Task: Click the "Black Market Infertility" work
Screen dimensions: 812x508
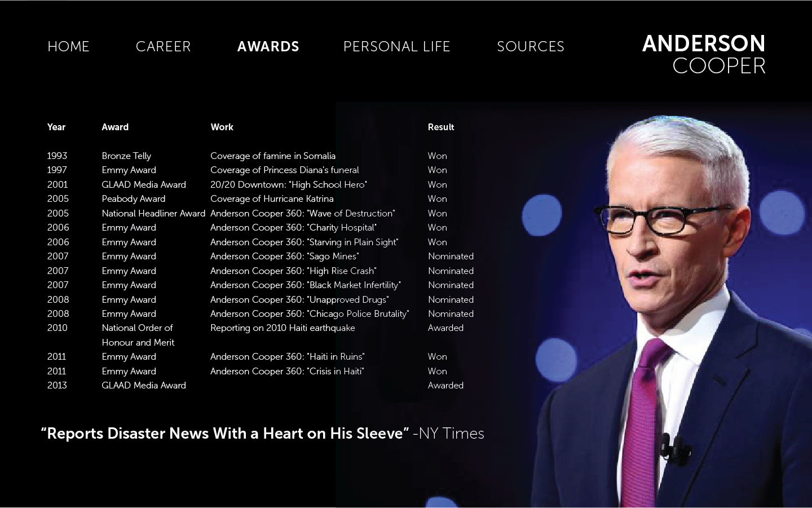Action: pos(306,285)
